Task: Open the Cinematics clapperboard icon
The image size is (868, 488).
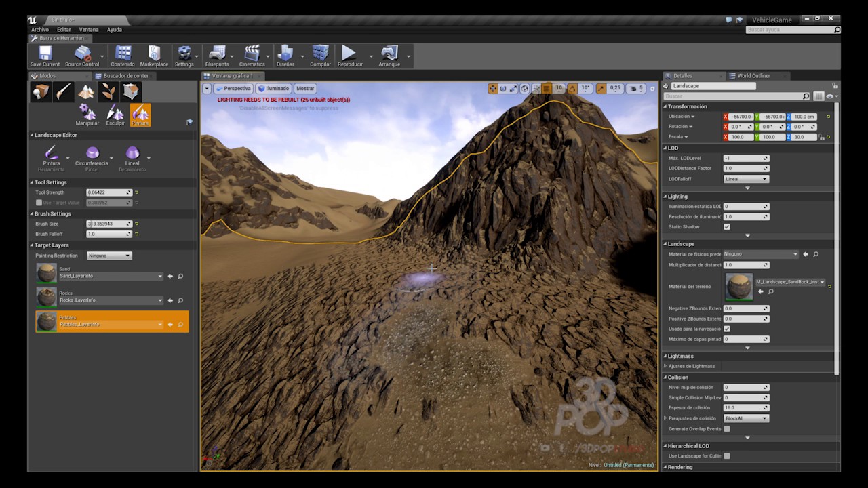Action: [x=252, y=53]
